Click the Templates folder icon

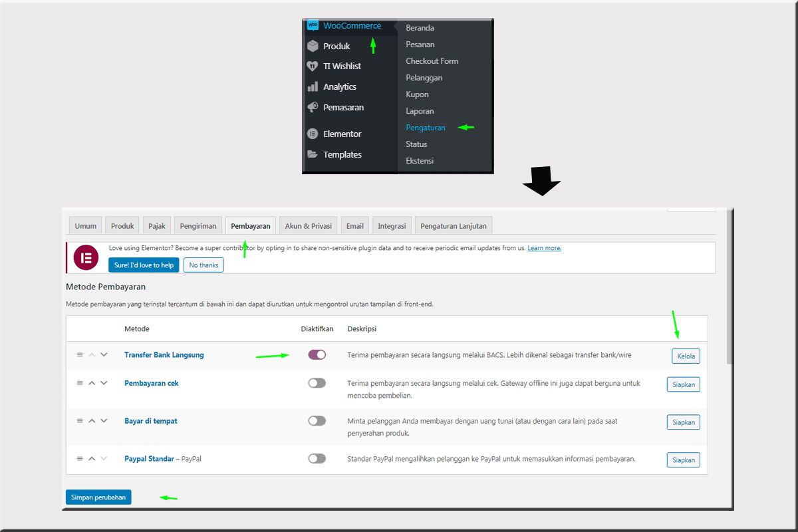[313, 154]
